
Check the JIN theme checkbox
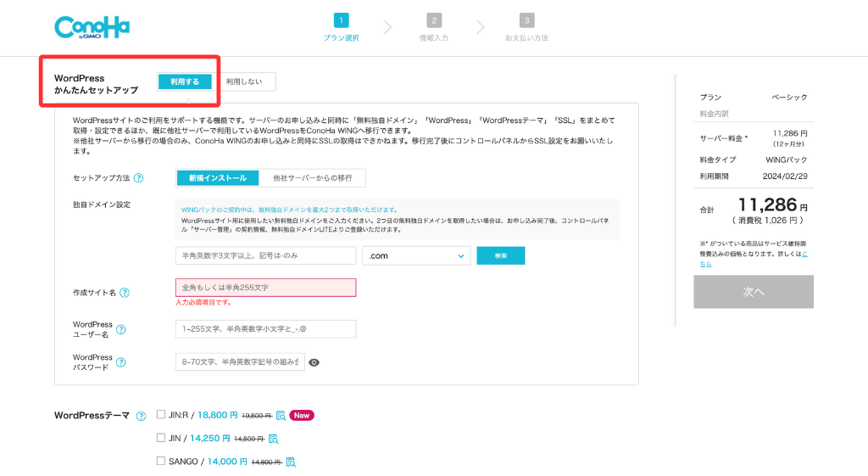pyautogui.click(x=161, y=438)
